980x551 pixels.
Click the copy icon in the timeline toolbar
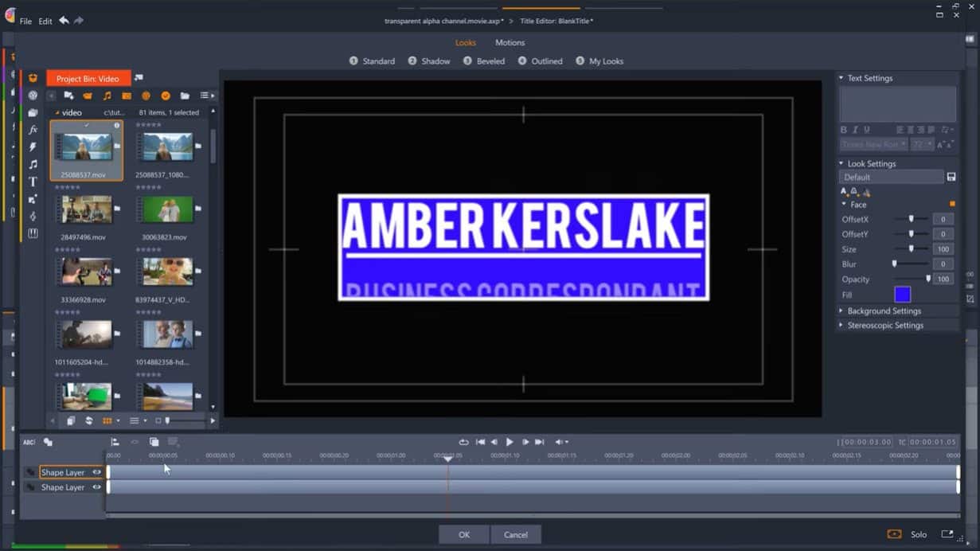[153, 442]
